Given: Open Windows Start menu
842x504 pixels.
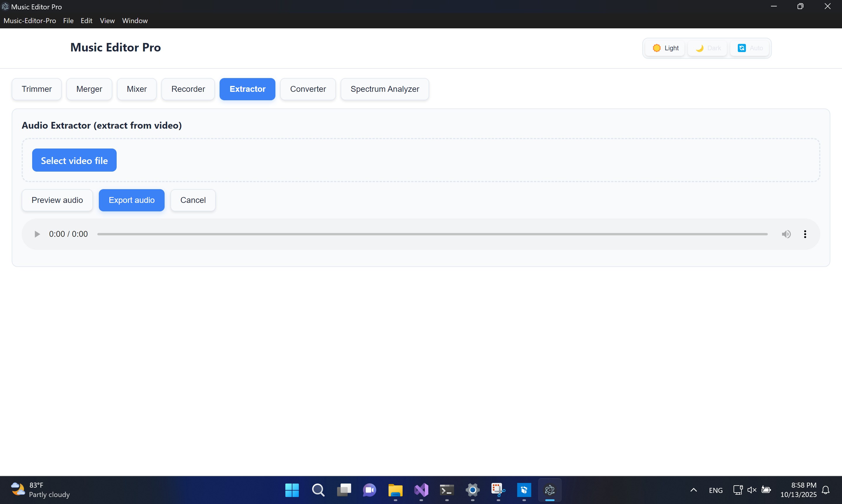Looking at the screenshot, I should [292, 490].
